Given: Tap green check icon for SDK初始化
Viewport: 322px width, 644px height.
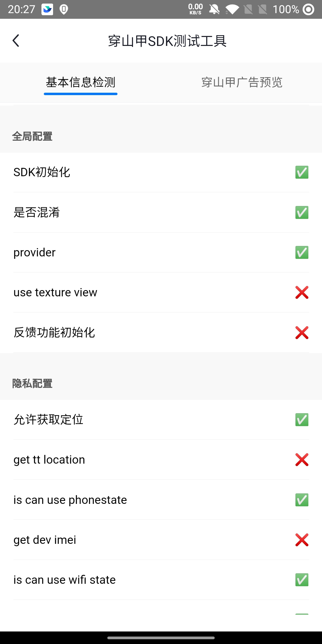Looking at the screenshot, I should [x=302, y=172].
